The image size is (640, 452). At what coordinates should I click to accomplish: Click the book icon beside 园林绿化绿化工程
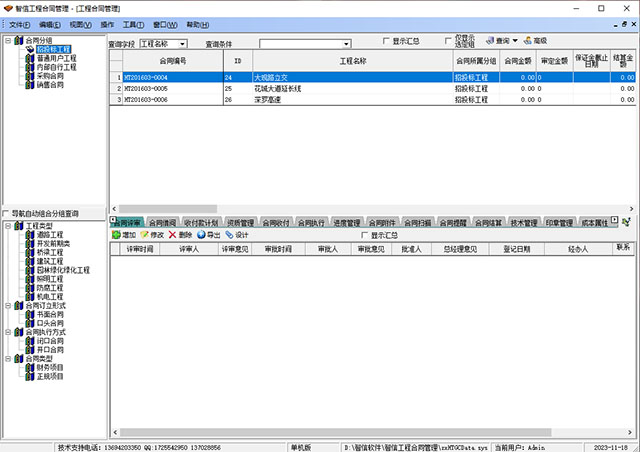[30, 270]
